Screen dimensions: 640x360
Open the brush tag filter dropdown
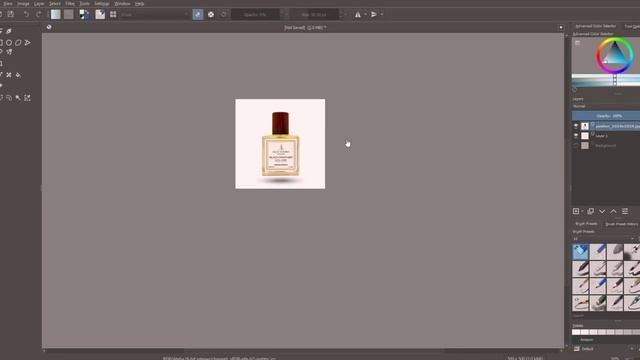(x=604, y=239)
